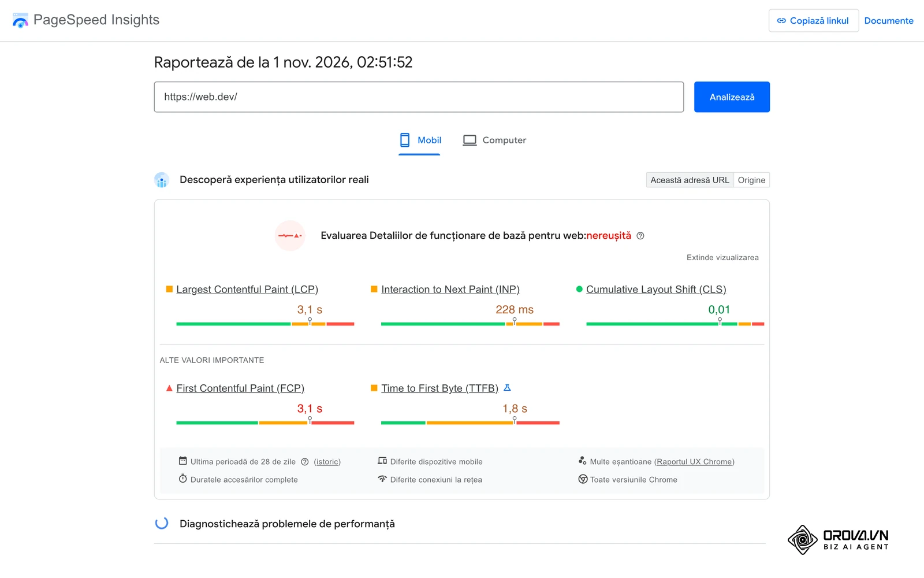The height and width of the screenshot is (578, 924).
Task: Open First Contentful Paint (FCP) link
Action: click(240, 388)
